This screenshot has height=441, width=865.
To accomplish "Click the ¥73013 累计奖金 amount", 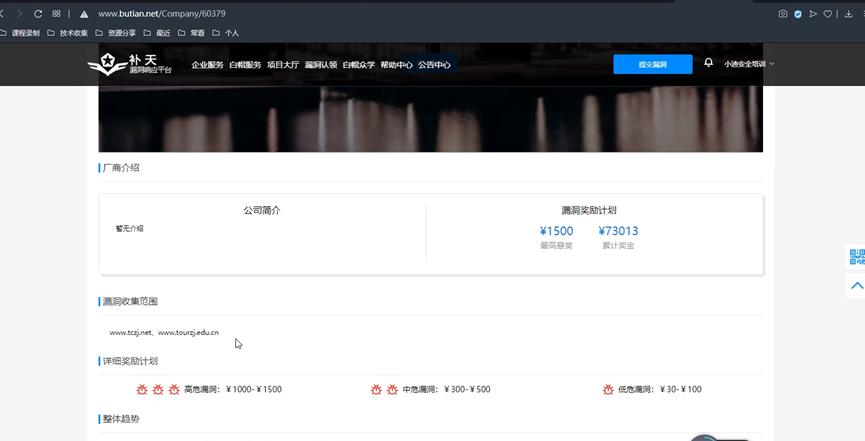I will pyautogui.click(x=618, y=231).
